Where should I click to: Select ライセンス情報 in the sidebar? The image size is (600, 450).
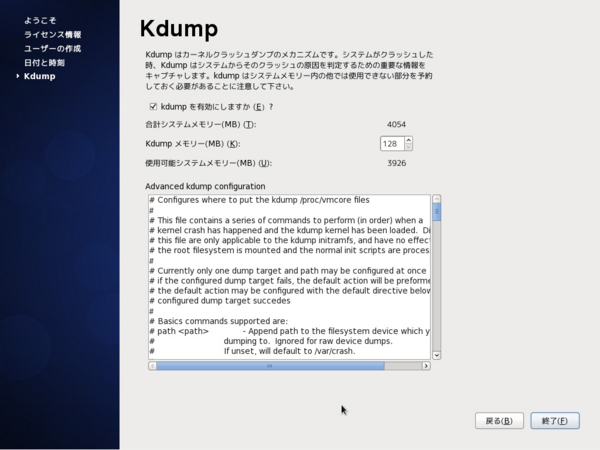click(52, 34)
